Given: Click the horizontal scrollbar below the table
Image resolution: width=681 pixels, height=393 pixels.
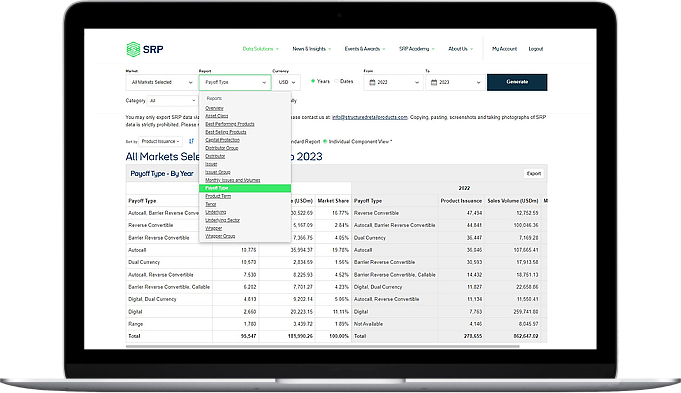Looking at the screenshot, I should [x=322, y=347].
